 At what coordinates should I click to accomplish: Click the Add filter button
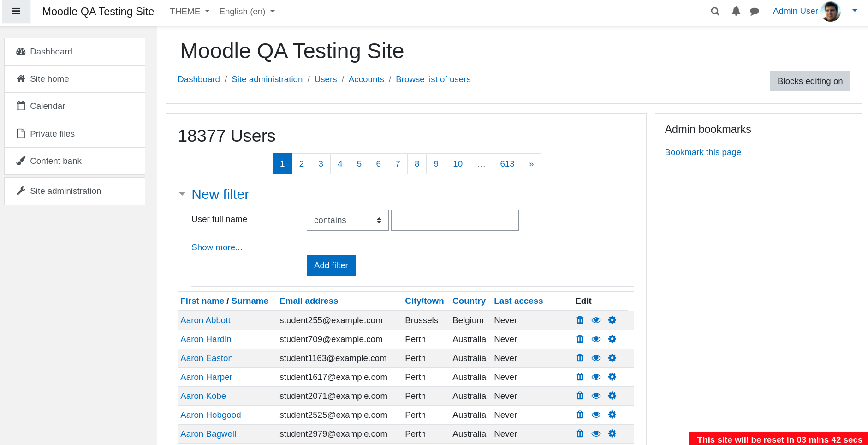click(331, 265)
